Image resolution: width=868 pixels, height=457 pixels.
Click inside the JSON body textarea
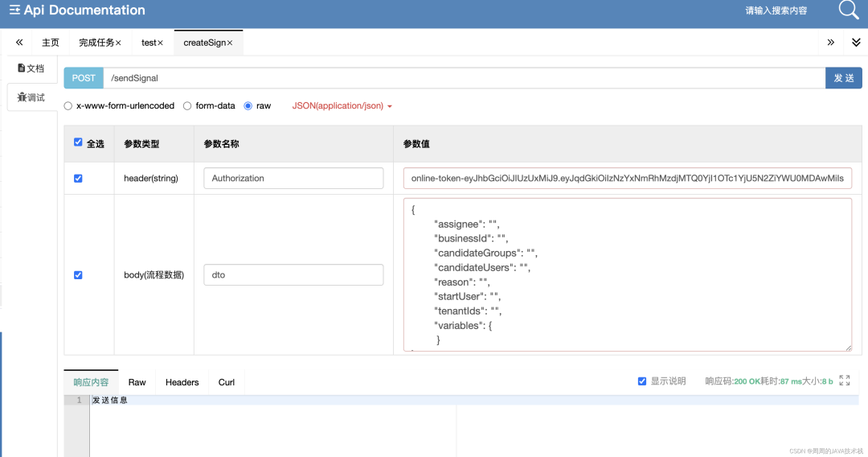pos(627,274)
